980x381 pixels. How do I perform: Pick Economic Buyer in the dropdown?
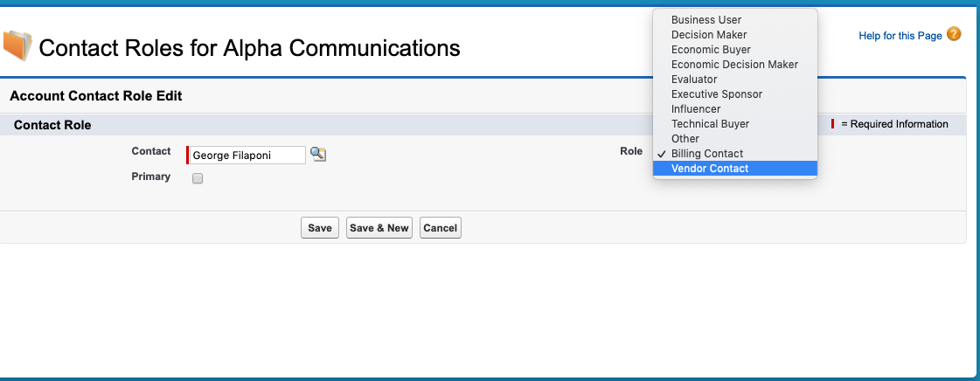(x=735, y=49)
